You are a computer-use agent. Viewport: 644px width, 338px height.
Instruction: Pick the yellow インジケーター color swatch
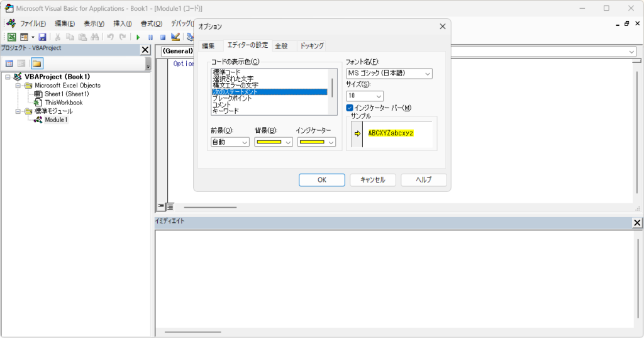click(x=312, y=142)
